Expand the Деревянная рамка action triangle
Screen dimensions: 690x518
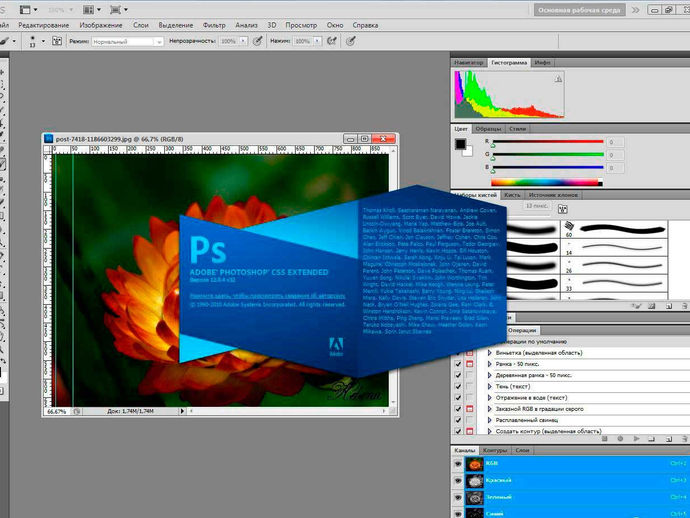click(x=489, y=375)
